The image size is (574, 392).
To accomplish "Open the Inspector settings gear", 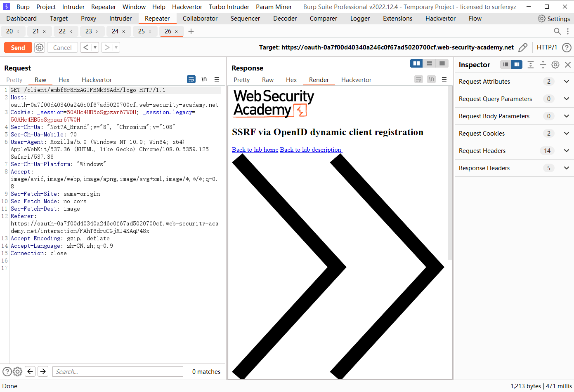I will point(555,65).
